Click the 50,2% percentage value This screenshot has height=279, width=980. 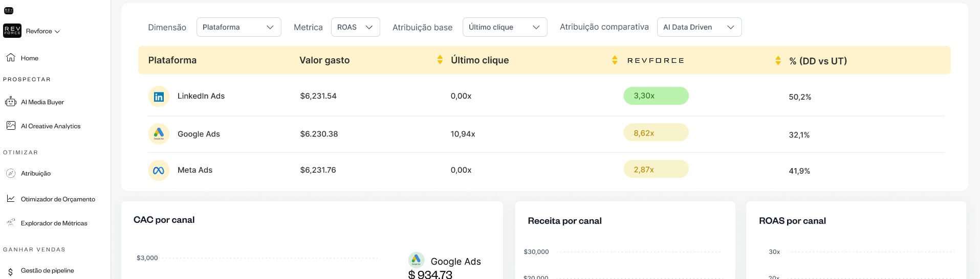tap(800, 97)
